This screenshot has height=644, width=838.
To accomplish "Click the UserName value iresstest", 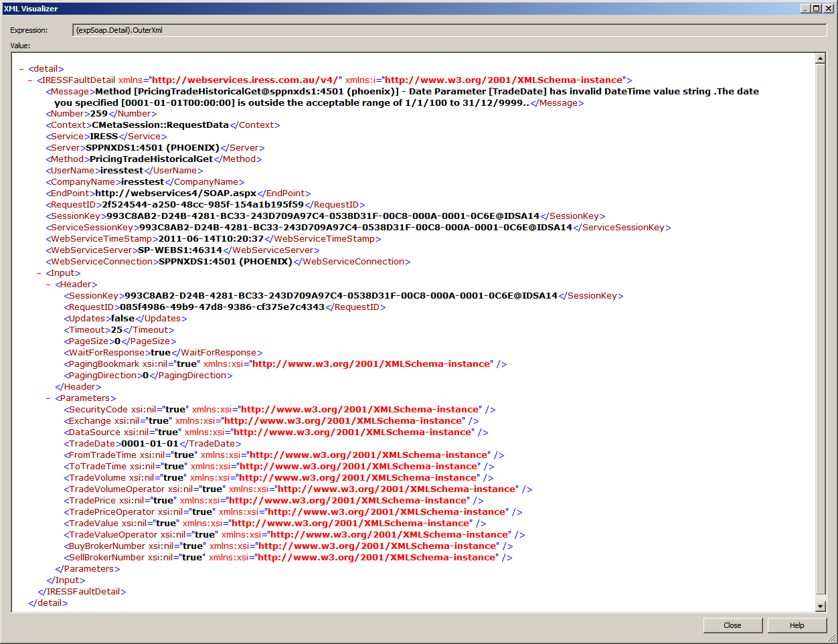I will pos(122,171).
